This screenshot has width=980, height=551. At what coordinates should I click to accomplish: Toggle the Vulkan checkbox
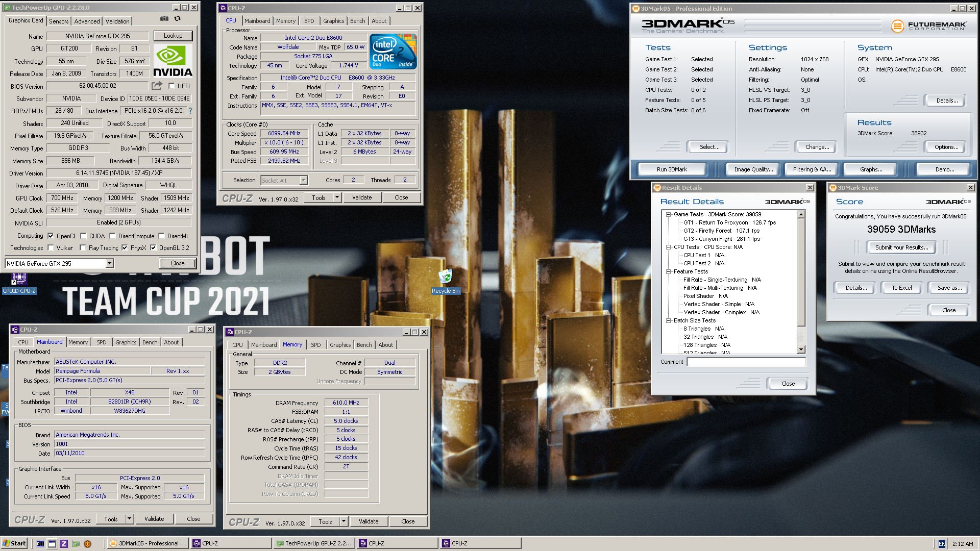point(51,248)
